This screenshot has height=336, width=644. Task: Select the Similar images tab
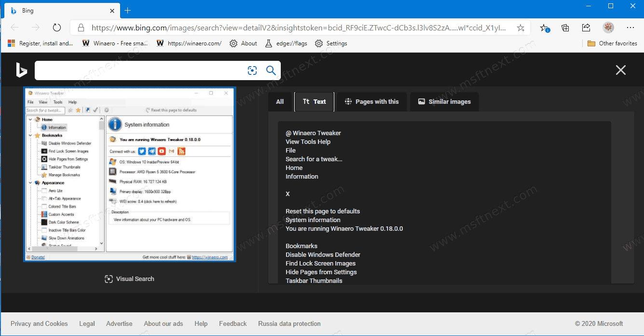pyautogui.click(x=444, y=101)
